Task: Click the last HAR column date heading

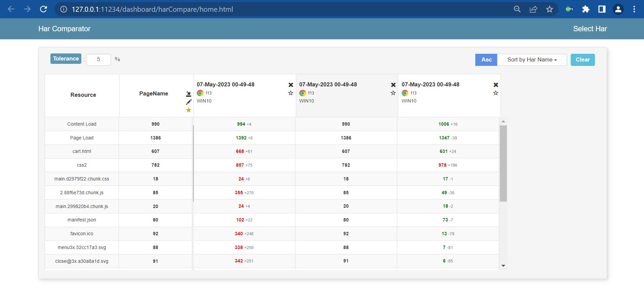Action: click(431, 85)
